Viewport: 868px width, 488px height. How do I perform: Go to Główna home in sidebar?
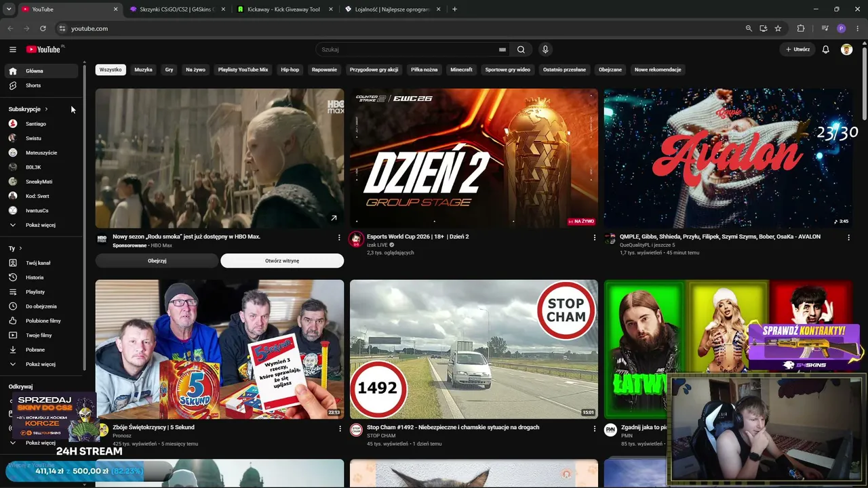coord(41,71)
